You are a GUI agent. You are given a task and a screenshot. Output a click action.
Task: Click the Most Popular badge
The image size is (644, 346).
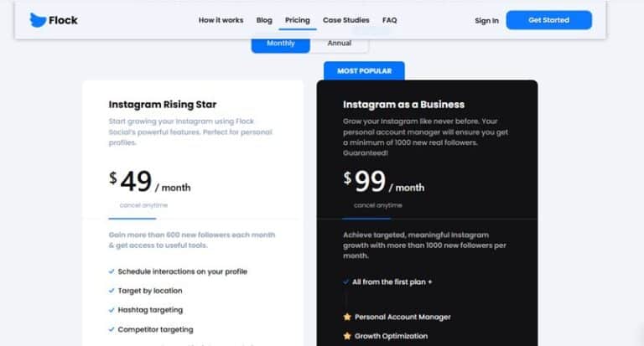364,71
